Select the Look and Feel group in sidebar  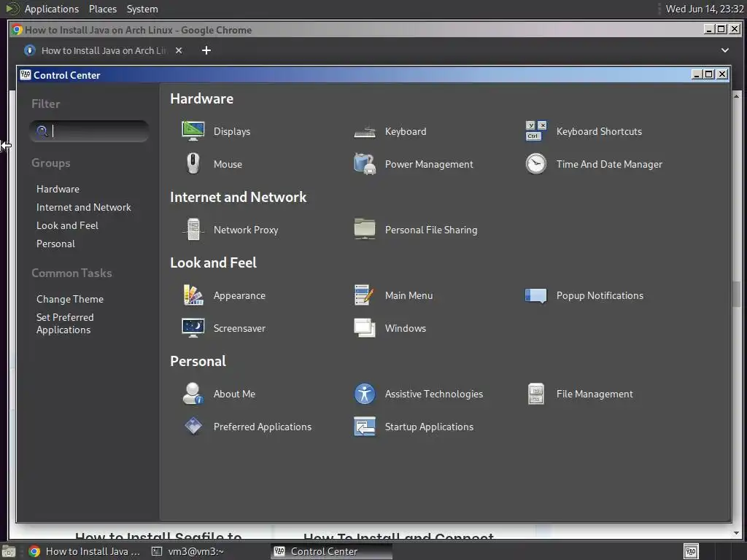[67, 225]
